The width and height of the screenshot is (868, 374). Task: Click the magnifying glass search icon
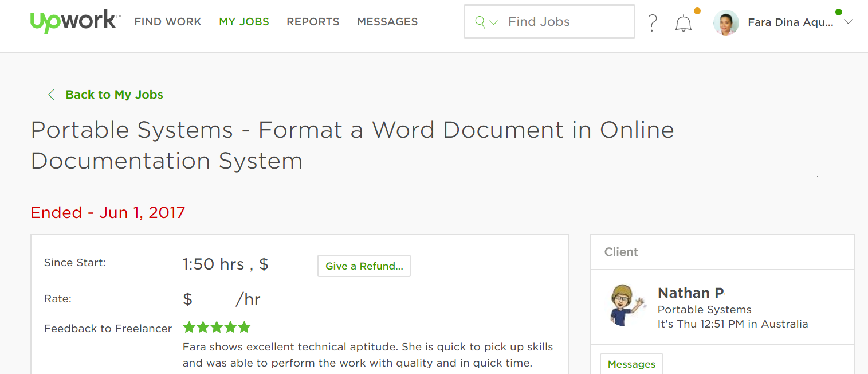(480, 21)
